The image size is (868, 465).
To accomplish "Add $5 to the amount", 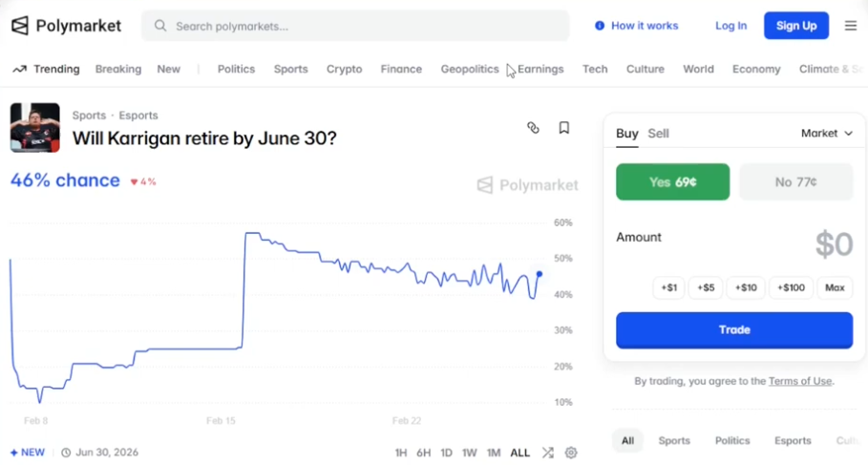I will point(706,287).
